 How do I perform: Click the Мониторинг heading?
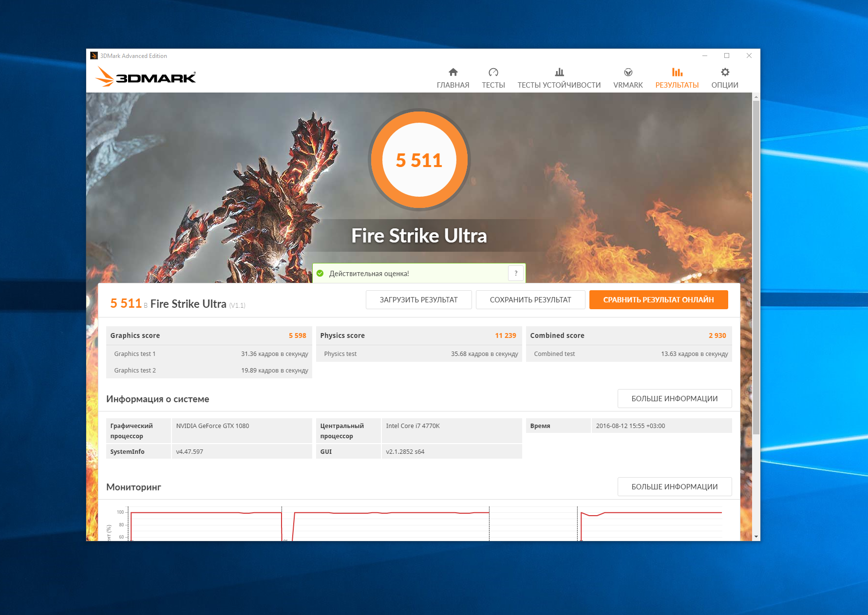133,487
